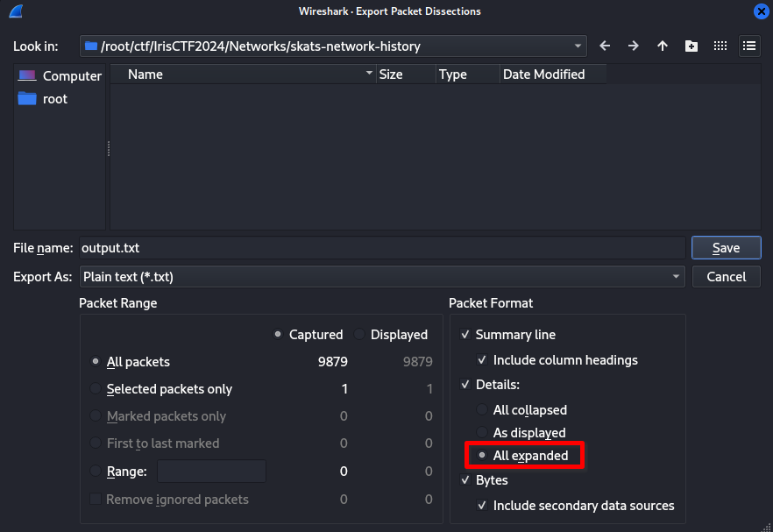Select Marked packets only option
Image resolution: width=773 pixels, height=532 pixels.
(96, 416)
